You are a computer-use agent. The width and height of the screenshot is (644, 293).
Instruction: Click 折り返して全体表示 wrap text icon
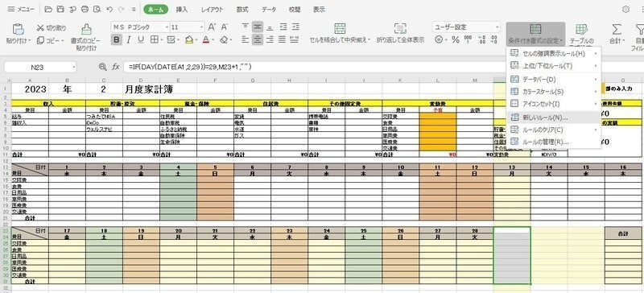400,28
